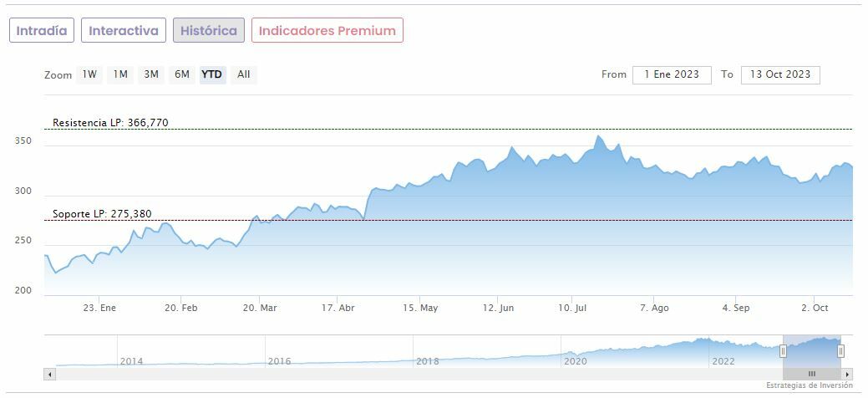Open Indicadores Premium tab
Screen dimensions: 868x398
[327, 31]
